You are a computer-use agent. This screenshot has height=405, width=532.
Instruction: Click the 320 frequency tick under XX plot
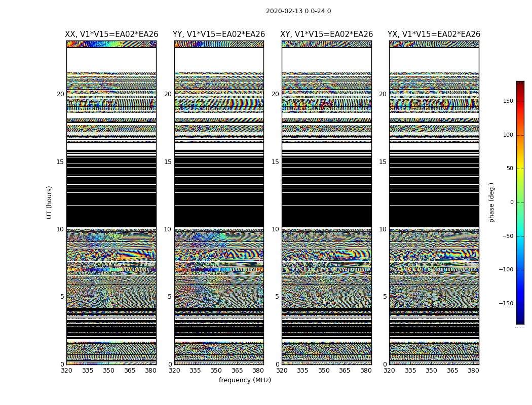66,371
